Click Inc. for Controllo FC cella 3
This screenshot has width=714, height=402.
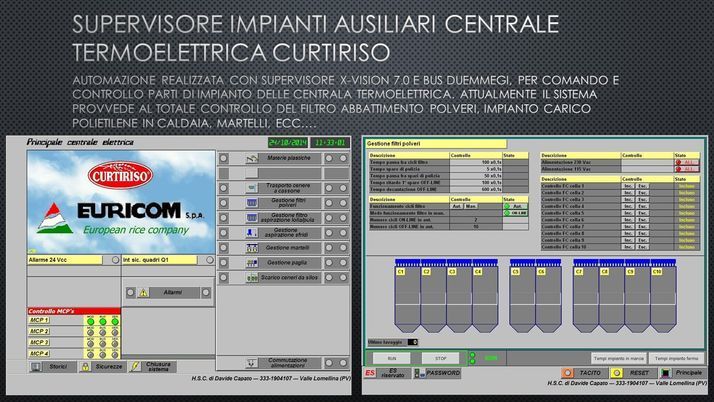coord(628,199)
